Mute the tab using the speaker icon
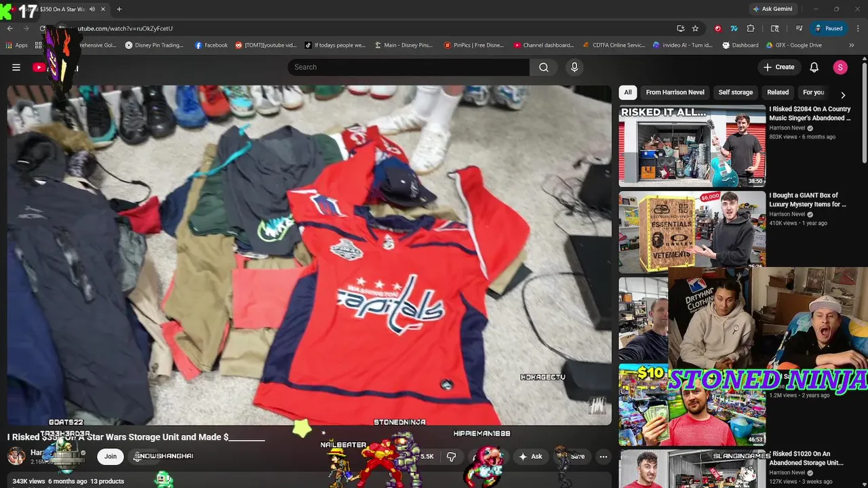The height and width of the screenshot is (488, 868). 92,9
